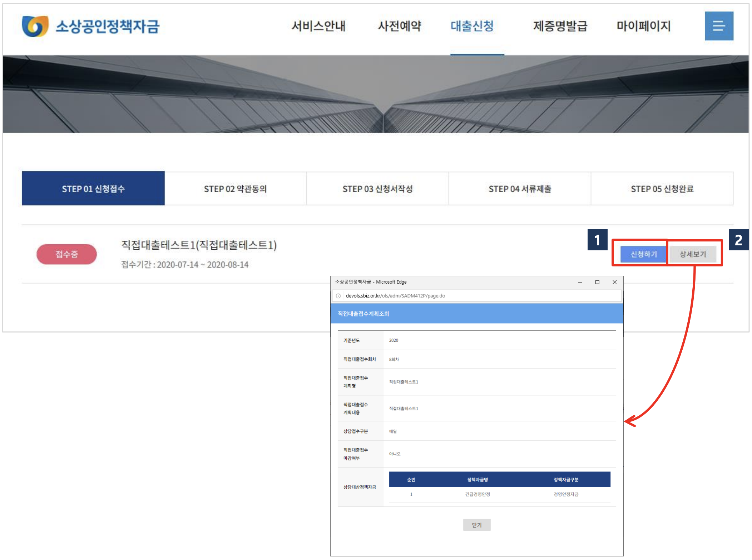Open the 서비스안내 menu
The width and height of the screenshot is (752, 560).
coord(318,26)
